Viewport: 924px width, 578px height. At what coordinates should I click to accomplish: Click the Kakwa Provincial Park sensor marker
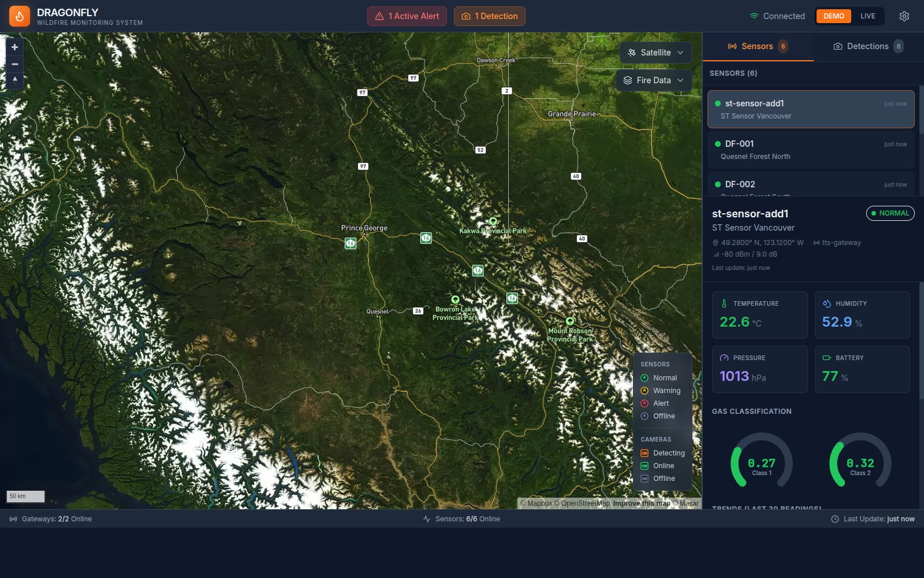tap(493, 221)
